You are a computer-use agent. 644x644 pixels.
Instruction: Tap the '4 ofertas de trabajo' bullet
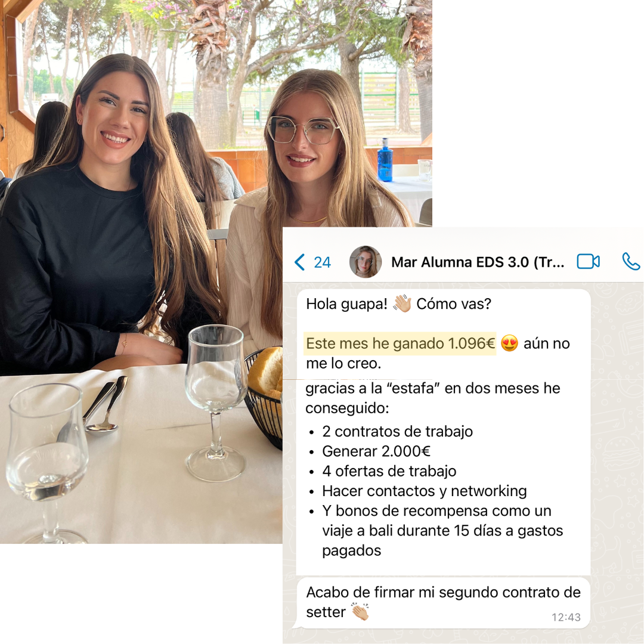pyautogui.click(x=389, y=471)
